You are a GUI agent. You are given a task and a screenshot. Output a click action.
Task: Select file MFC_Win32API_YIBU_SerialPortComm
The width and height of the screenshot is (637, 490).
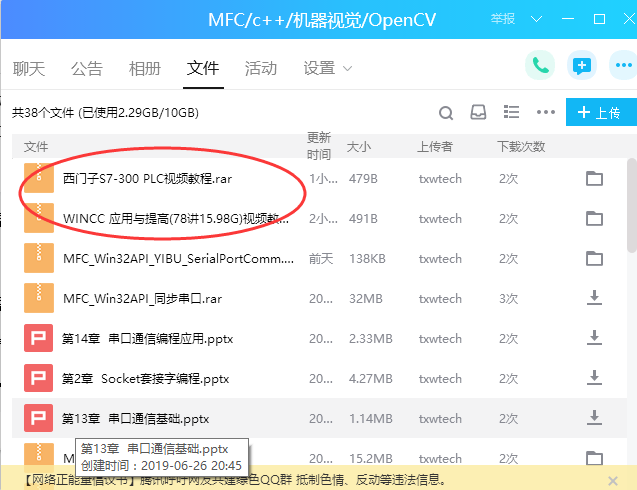179,258
